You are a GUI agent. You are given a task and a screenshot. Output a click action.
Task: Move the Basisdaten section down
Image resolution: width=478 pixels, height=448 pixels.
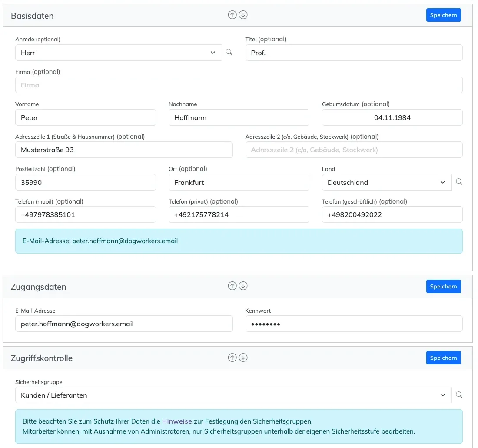[x=243, y=15]
